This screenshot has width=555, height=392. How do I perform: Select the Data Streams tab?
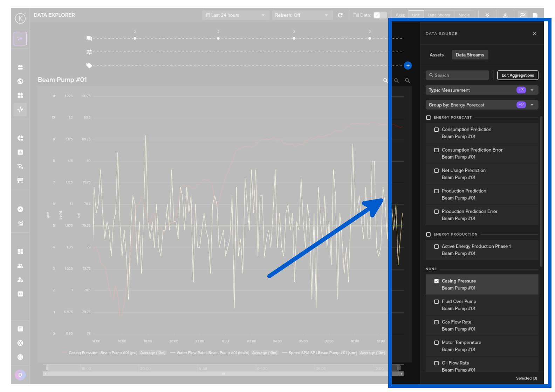point(470,55)
